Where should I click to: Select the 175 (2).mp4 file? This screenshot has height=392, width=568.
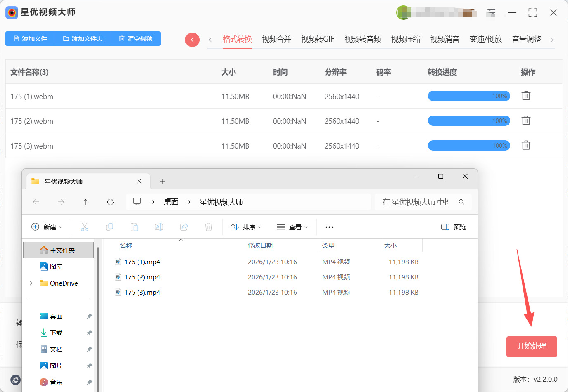coord(142,277)
